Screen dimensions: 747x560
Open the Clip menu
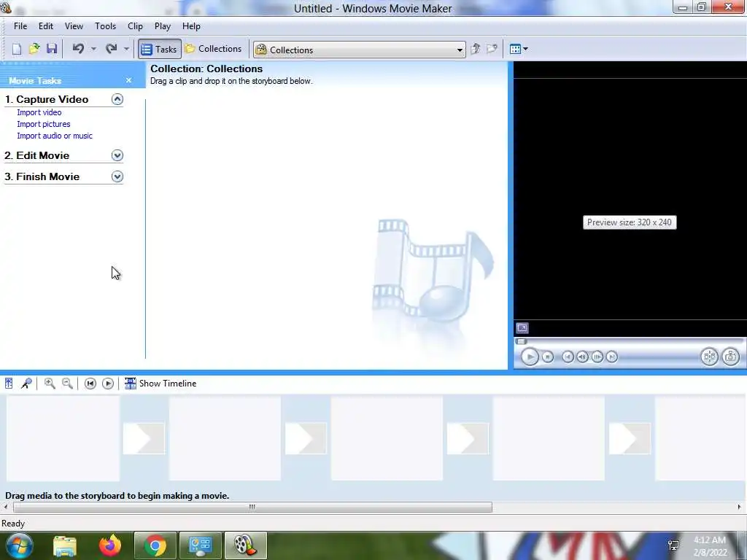tap(135, 26)
